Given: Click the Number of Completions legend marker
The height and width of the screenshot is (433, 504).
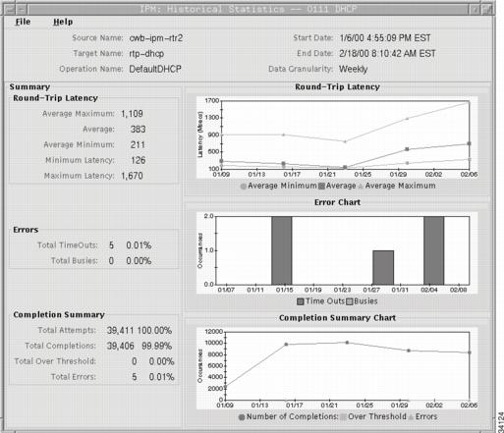Looking at the screenshot, I should (242, 417).
